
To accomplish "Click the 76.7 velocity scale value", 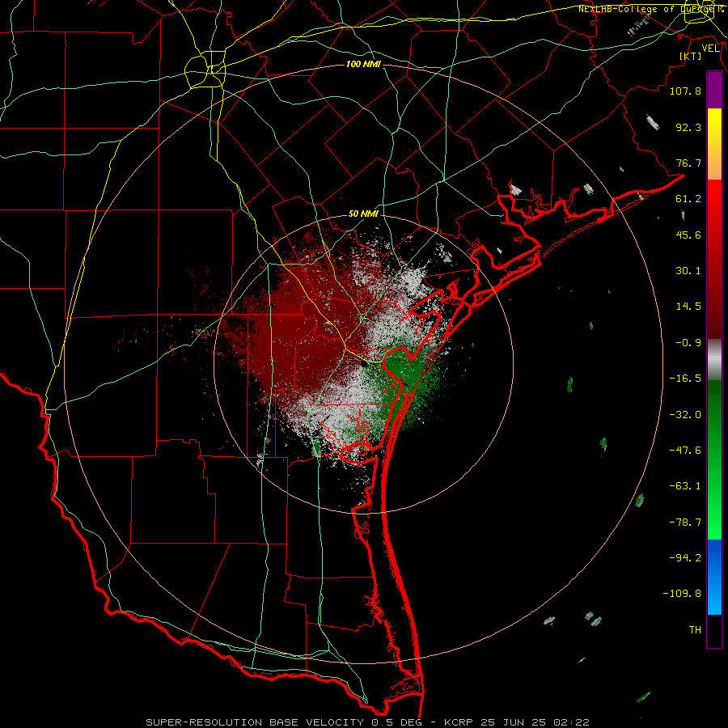I will click(x=688, y=163).
